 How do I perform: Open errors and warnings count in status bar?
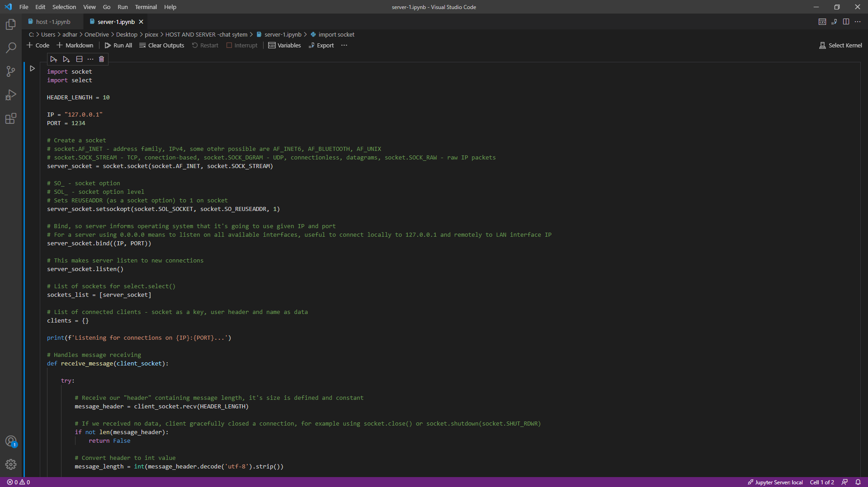[x=19, y=482]
